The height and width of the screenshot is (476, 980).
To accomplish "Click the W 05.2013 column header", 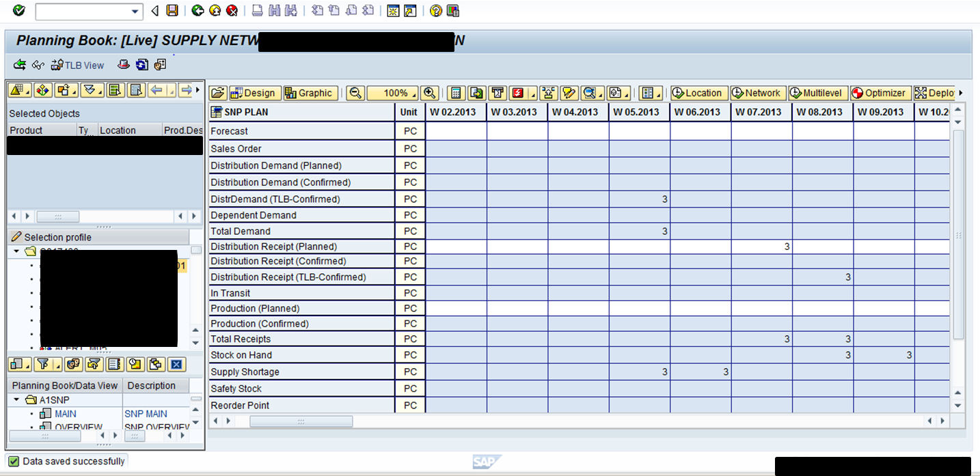I will click(639, 112).
